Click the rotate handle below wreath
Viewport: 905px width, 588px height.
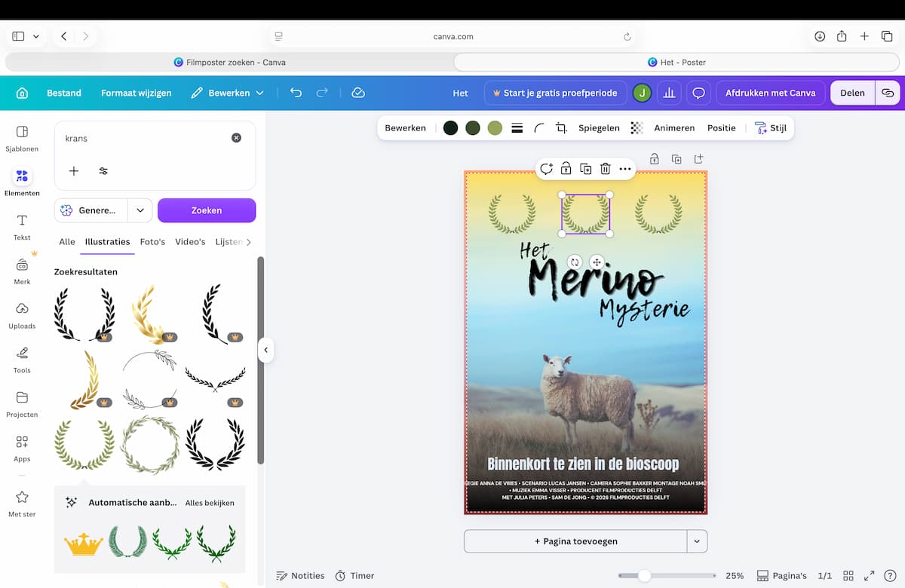click(575, 262)
